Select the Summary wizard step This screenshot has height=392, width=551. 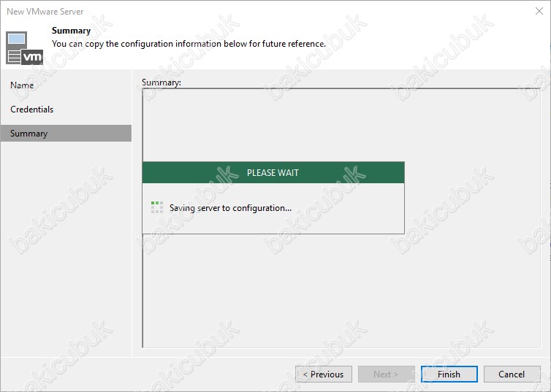(x=66, y=134)
